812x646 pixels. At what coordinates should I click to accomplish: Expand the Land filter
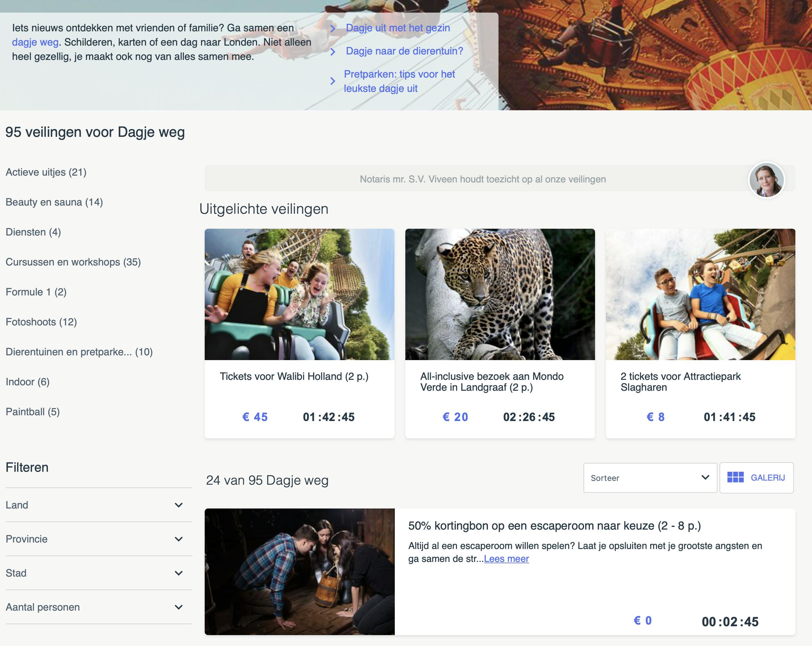click(x=179, y=505)
